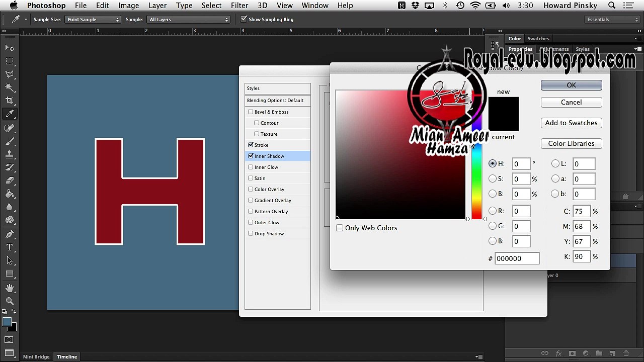Enable Drop Shadow style

(251, 233)
